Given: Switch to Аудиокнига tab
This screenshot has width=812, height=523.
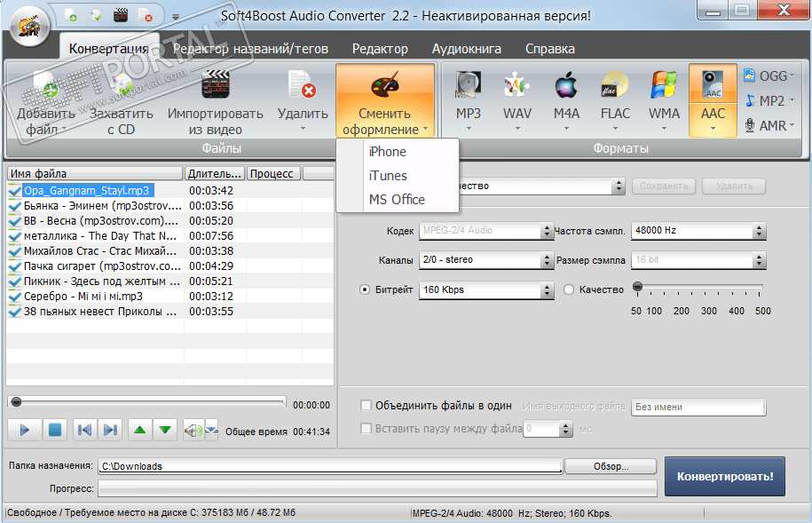Looking at the screenshot, I should 467,49.
